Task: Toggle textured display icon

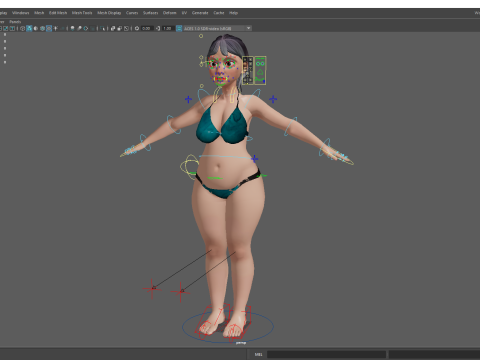Action: 49,28
